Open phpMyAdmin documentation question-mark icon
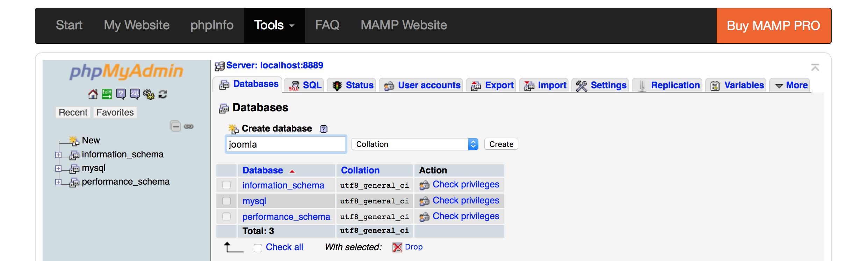868x261 pixels. click(121, 94)
